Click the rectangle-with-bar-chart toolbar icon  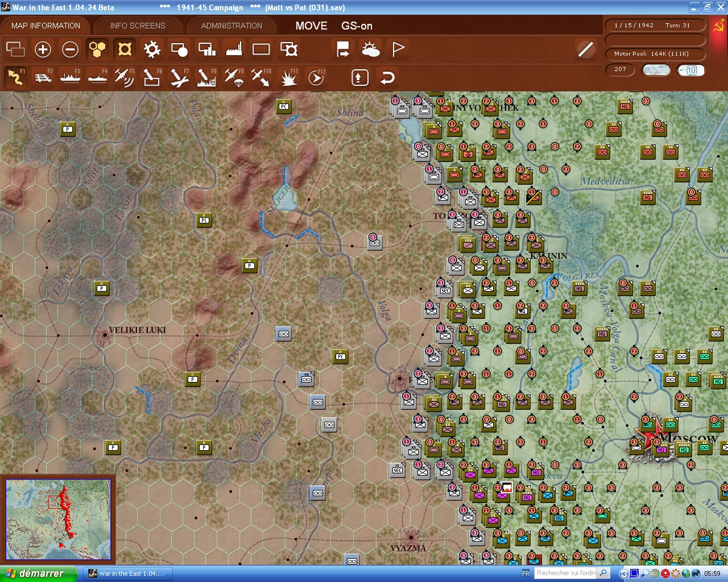[206, 49]
